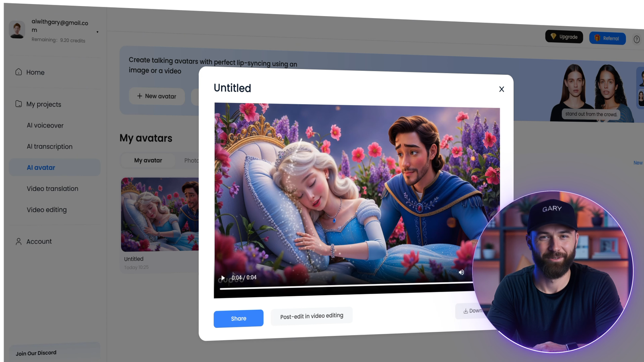This screenshot has width=644, height=362.
Task: Open the Untitled avatar thumbnail
Action: point(160,214)
